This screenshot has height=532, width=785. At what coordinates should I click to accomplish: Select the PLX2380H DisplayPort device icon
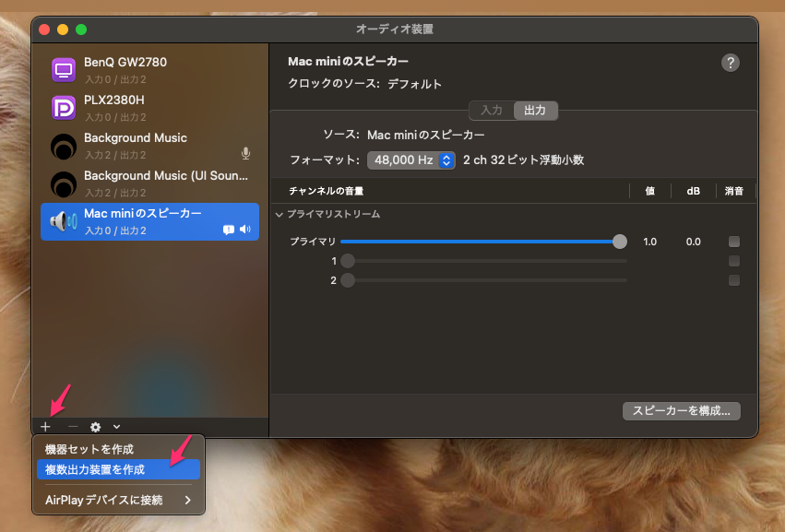tap(64, 107)
